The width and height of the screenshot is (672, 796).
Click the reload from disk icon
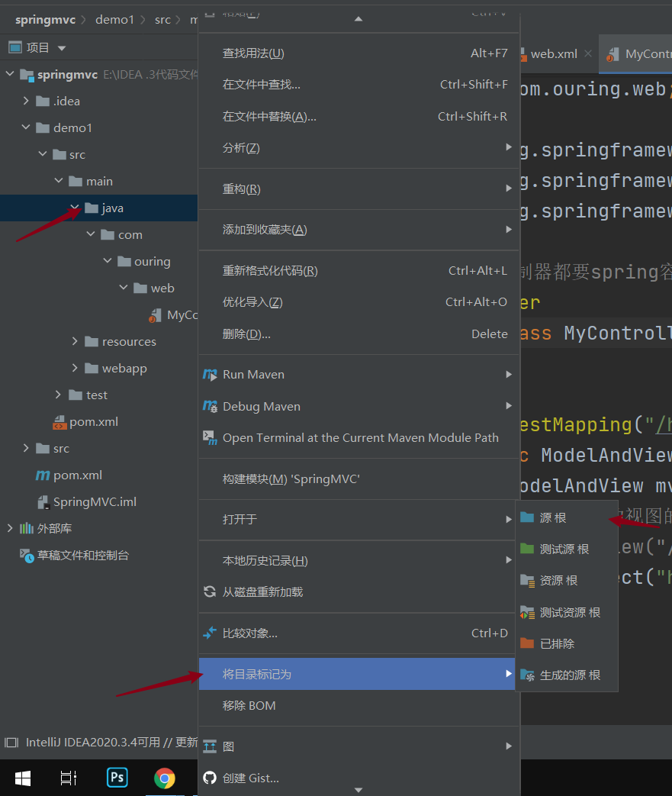210,591
